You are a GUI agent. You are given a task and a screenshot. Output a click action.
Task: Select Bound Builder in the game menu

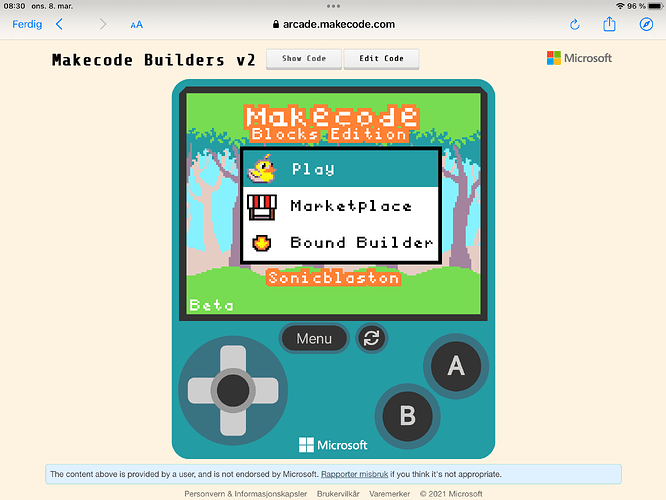pyautogui.click(x=340, y=243)
